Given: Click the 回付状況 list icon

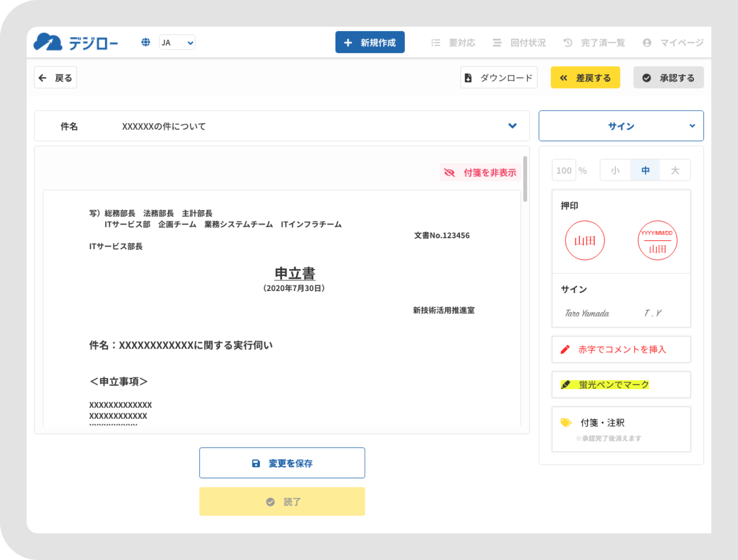Looking at the screenshot, I should 497,43.
